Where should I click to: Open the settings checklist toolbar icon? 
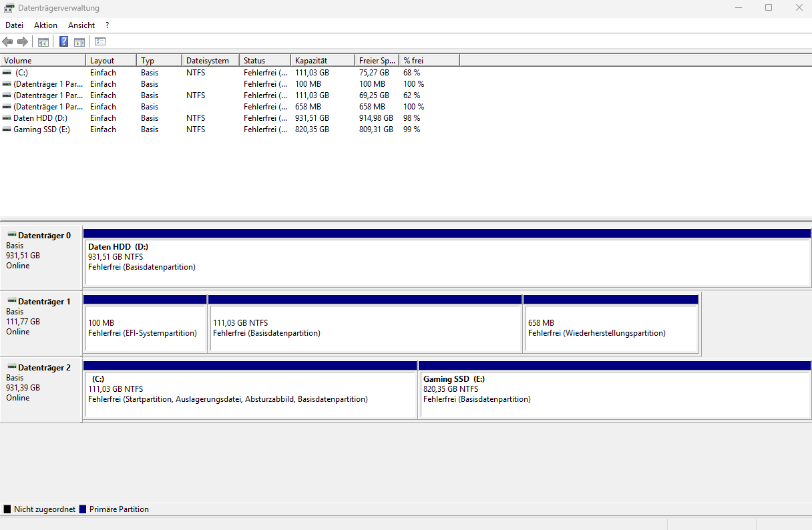(101, 42)
